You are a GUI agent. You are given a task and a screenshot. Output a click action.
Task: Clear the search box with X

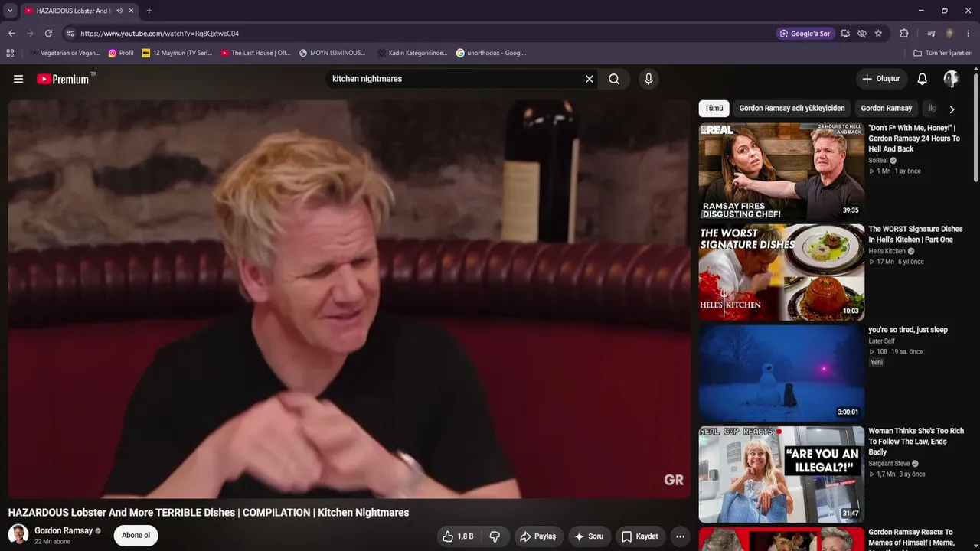(x=590, y=79)
